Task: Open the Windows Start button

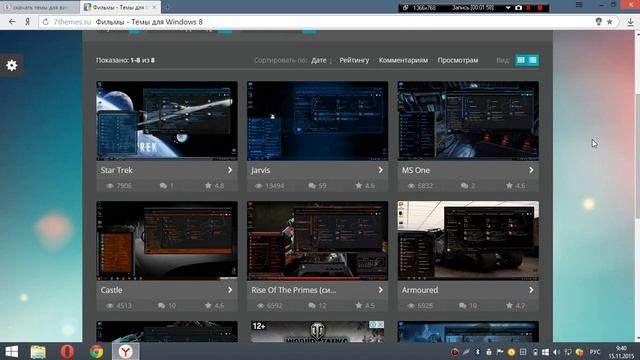Action: click(11, 351)
